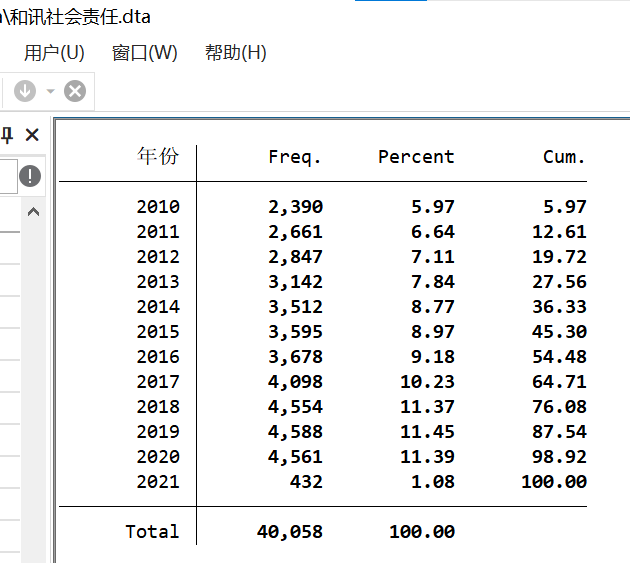Click frequency value 2,847
The height and width of the screenshot is (563, 630).
[x=295, y=257]
